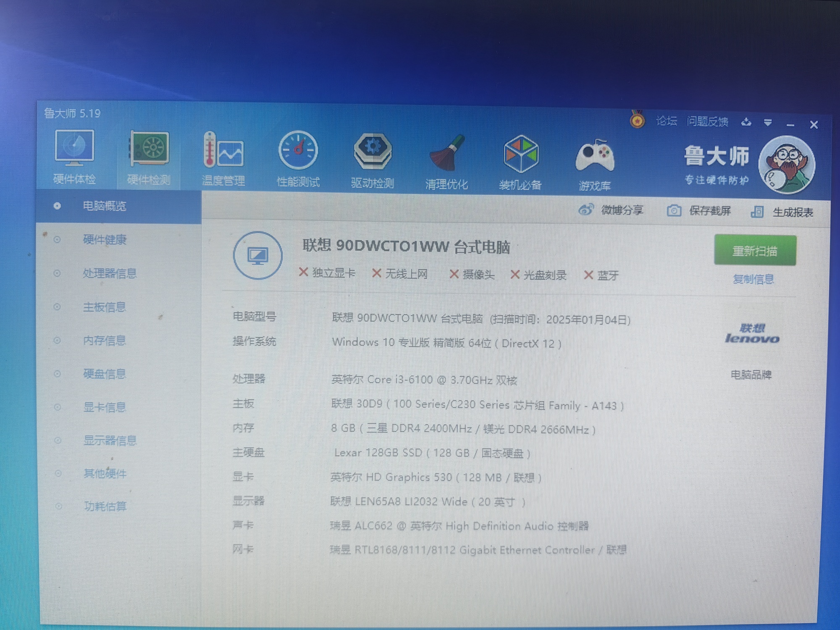Select 硬件健康 in the sidebar
The width and height of the screenshot is (840, 630).
[104, 239]
